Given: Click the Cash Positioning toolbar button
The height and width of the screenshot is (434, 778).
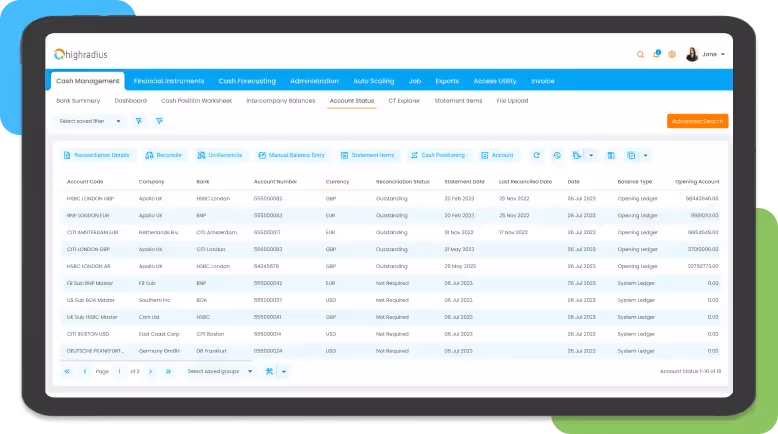Looking at the screenshot, I should (x=439, y=155).
